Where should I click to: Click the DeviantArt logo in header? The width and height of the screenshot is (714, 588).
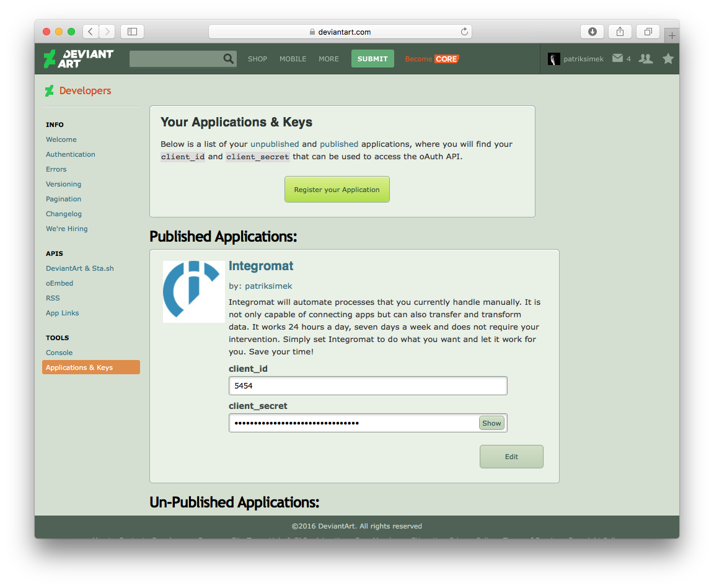[79, 59]
